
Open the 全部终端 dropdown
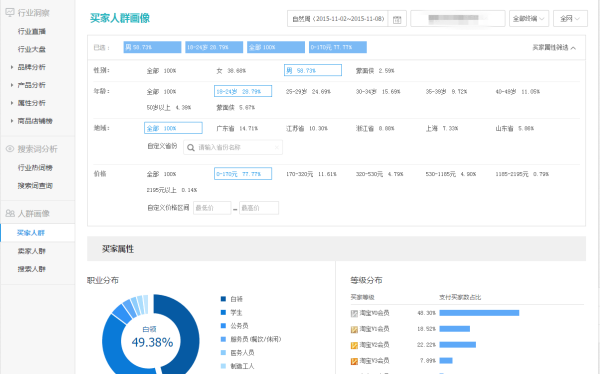(x=529, y=19)
